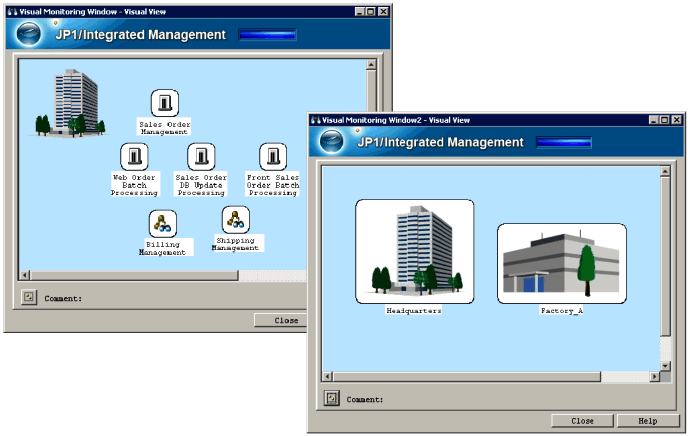Screen dimensions: 688x436
Task: Select the Sales Order DB Update Processing icon
Action: pos(201,156)
